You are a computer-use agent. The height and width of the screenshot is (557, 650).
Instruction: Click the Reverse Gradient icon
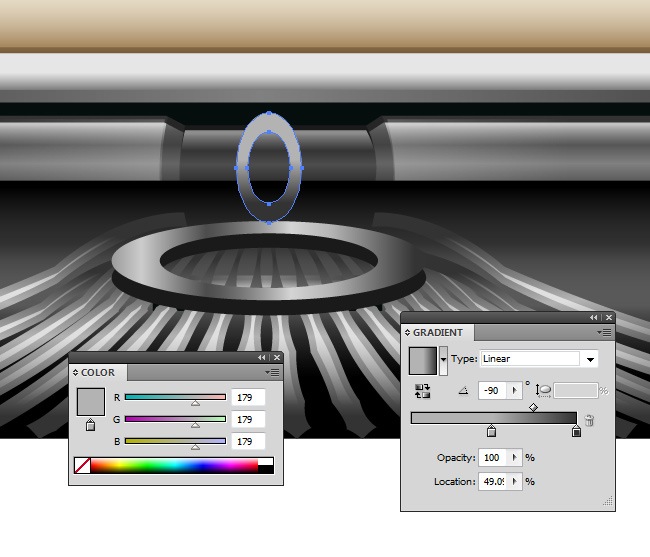[x=421, y=391]
